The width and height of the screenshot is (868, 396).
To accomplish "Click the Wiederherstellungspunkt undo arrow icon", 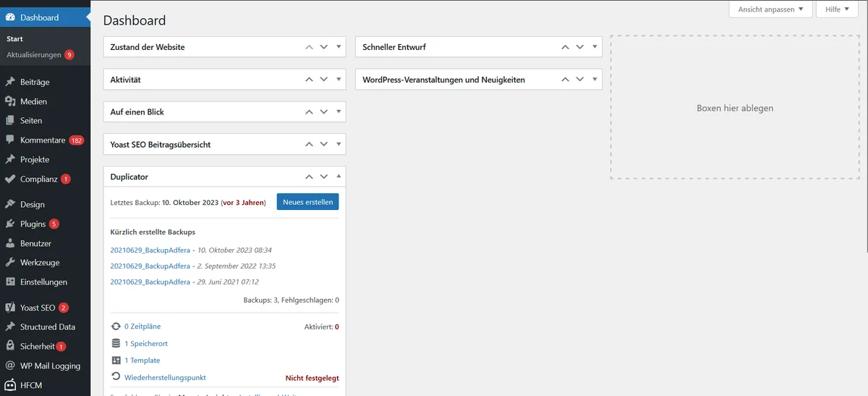I will coord(116,376).
